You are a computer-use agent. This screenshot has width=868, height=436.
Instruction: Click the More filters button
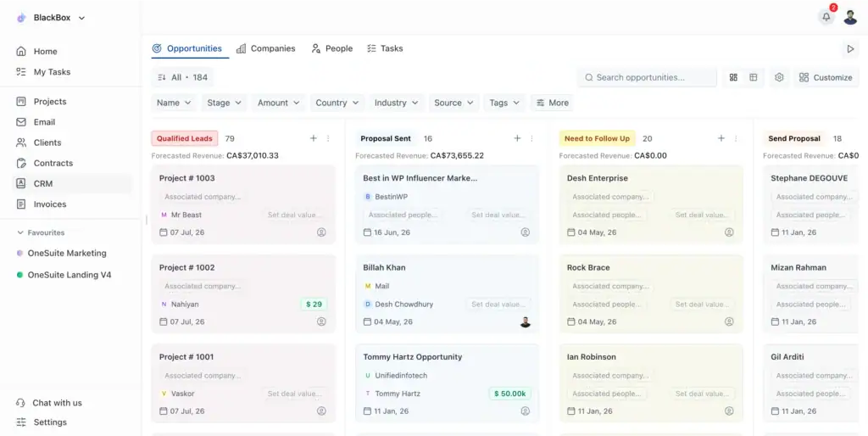click(x=552, y=103)
